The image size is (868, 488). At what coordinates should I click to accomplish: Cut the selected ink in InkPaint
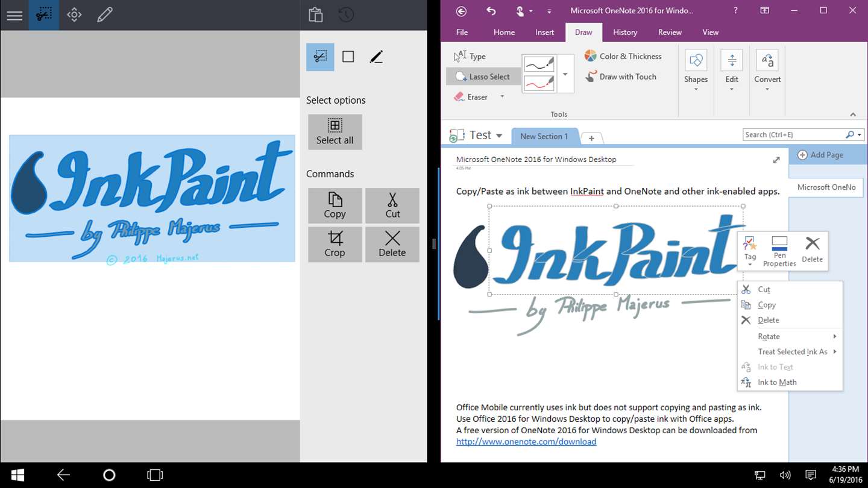pyautogui.click(x=392, y=206)
